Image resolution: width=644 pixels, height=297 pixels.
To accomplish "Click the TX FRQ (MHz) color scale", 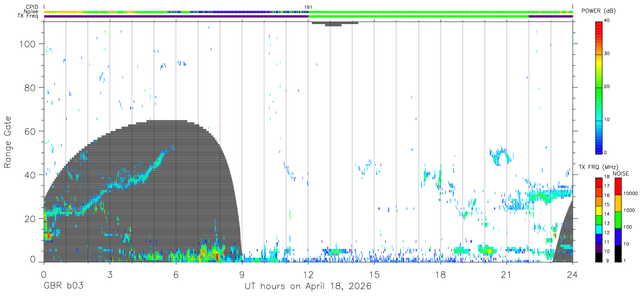I will (599, 219).
